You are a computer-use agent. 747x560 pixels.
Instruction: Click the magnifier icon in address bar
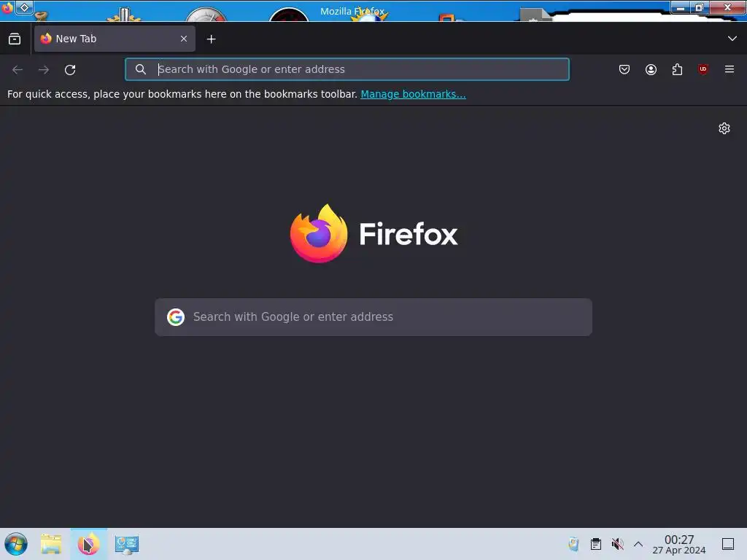(141, 69)
